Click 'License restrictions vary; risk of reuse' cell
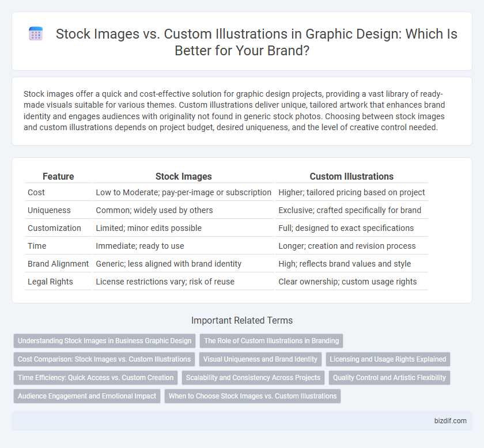 coord(184,282)
